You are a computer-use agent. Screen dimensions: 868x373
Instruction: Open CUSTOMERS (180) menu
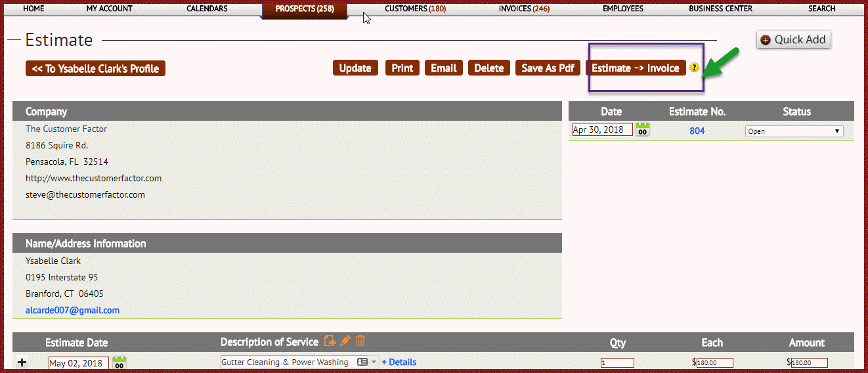click(x=416, y=9)
